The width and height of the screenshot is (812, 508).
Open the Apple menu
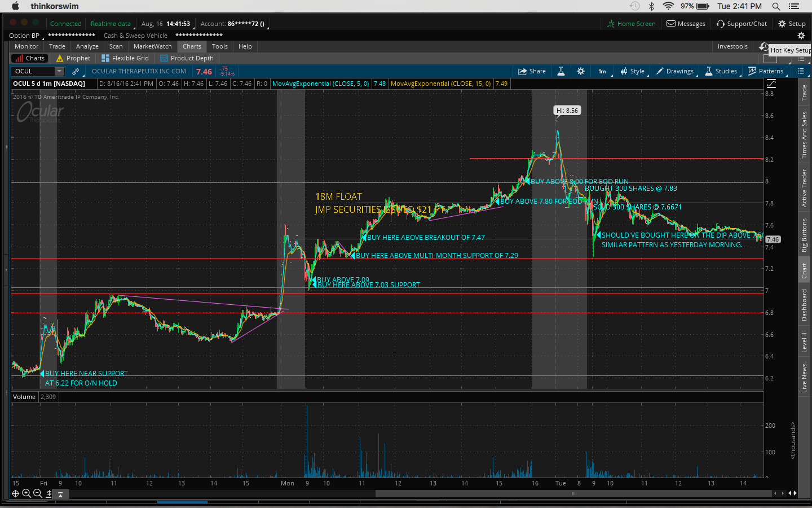[x=15, y=6]
